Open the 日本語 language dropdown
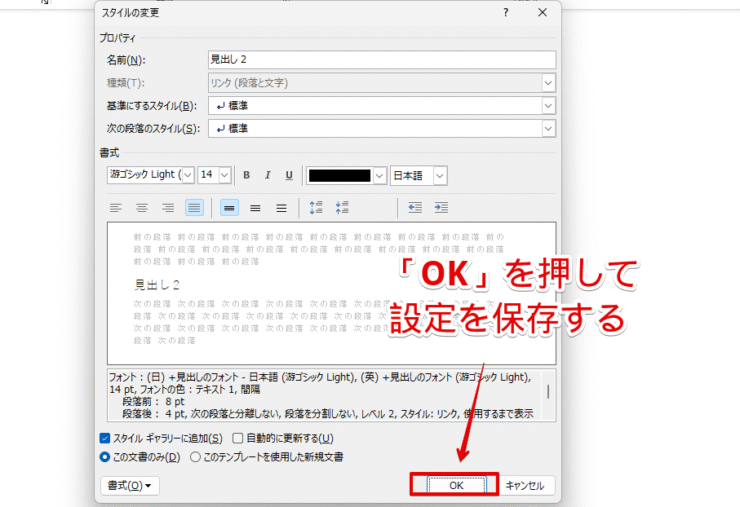 pos(439,175)
